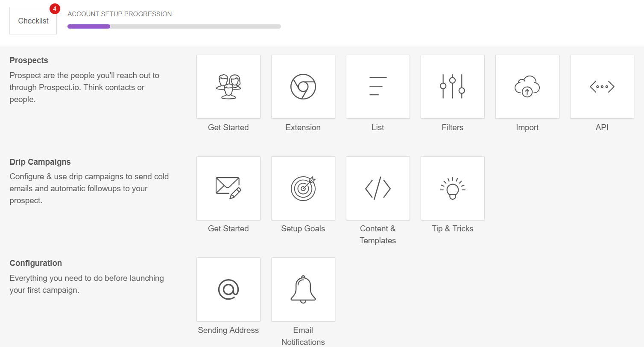Click the Import label text

[527, 127]
